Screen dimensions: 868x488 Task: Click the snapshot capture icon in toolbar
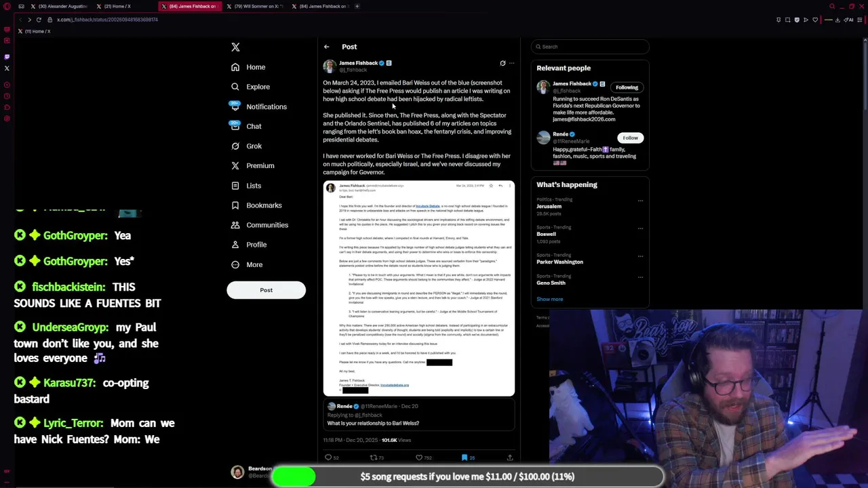[x=787, y=20]
